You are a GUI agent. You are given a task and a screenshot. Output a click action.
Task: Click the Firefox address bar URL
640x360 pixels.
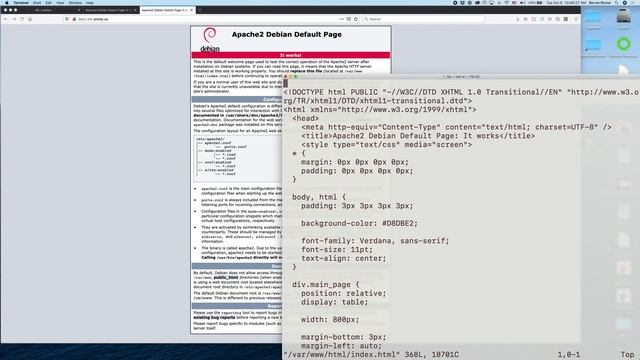[x=93, y=19]
